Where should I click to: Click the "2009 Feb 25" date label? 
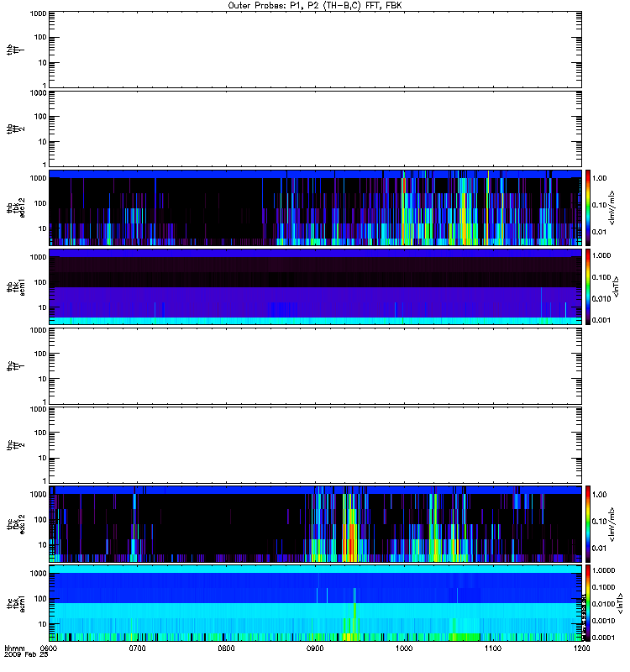pyautogui.click(x=26, y=655)
